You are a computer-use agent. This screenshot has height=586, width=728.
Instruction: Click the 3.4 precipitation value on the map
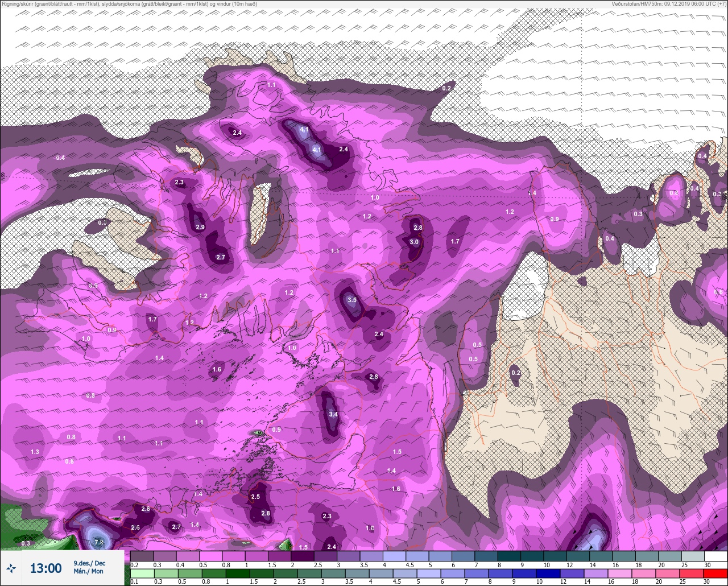333,414
